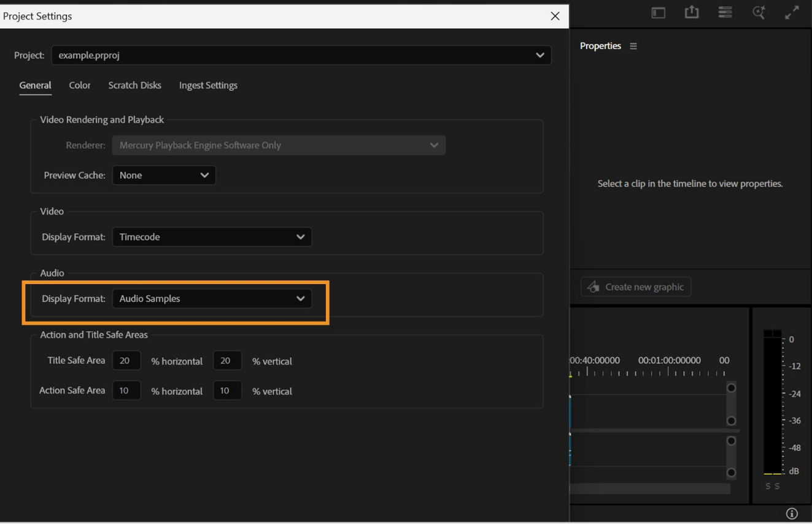Click the Create new graphic button

pyautogui.click(x=636, y=286)
